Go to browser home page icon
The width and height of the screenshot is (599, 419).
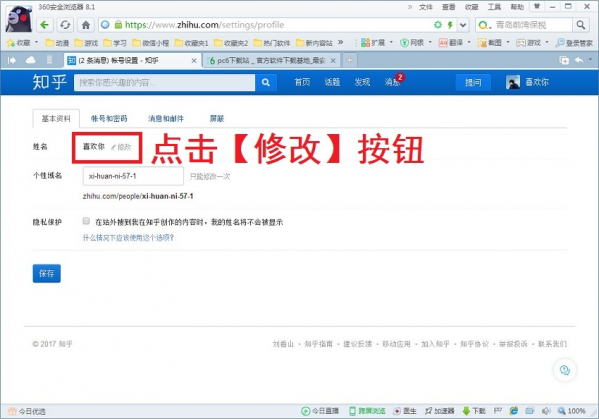[86, 25]
